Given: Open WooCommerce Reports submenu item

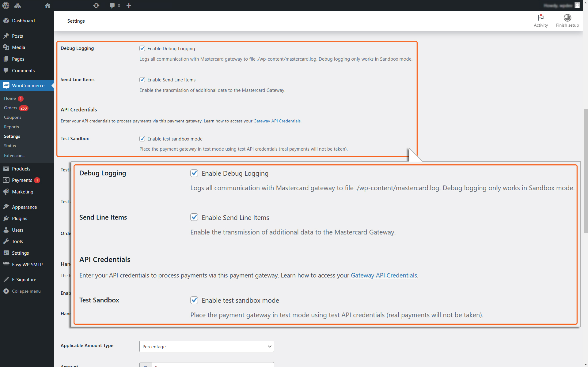Looking at the screenshot, I should click(11, 127).
